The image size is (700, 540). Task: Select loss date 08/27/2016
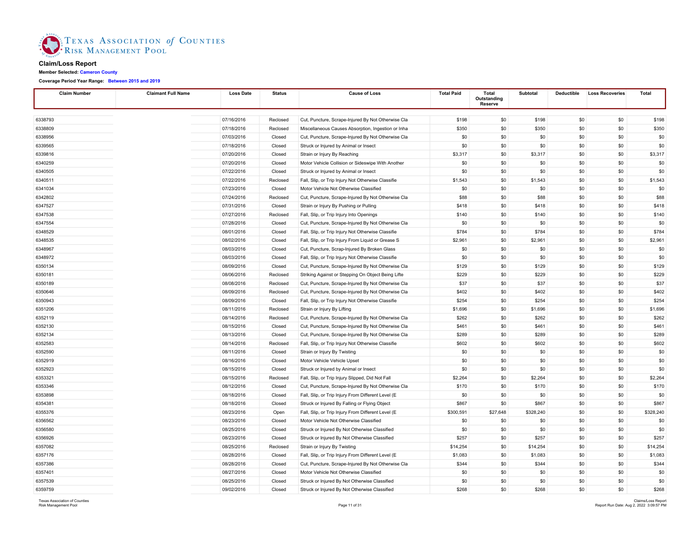coord(234,472)
